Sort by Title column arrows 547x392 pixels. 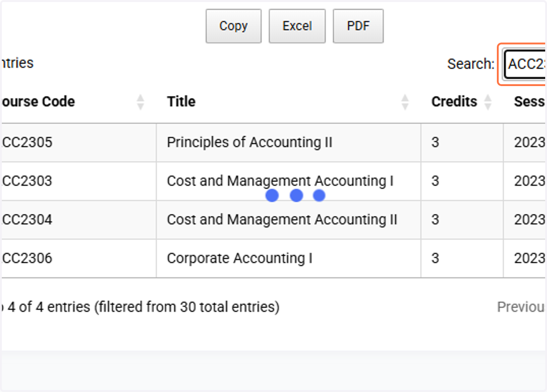coord(405,102)
